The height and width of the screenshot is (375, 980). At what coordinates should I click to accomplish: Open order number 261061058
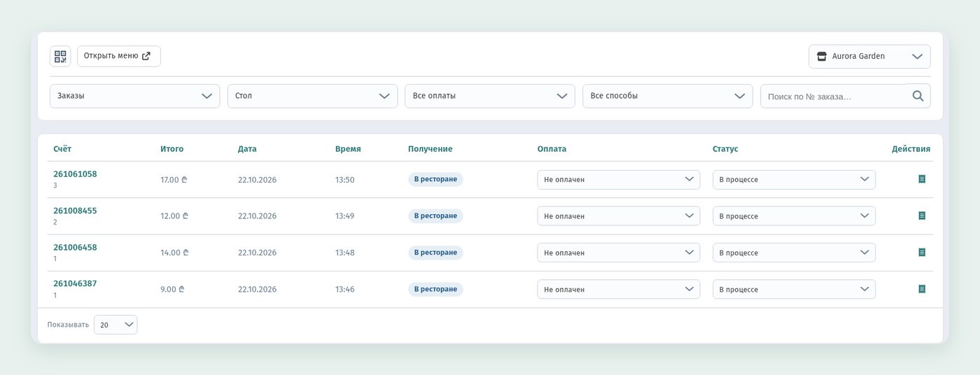click(x=75, y=174)
